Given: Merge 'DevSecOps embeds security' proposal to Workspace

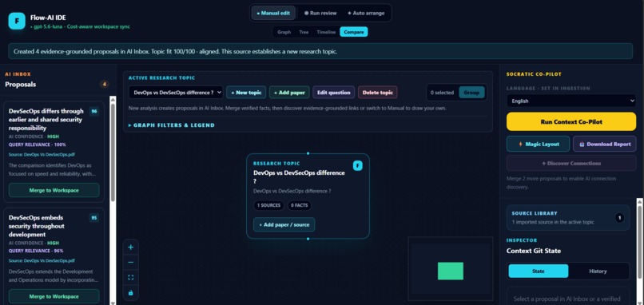Looking at the screenshot, I should click(x=54, y=296).
